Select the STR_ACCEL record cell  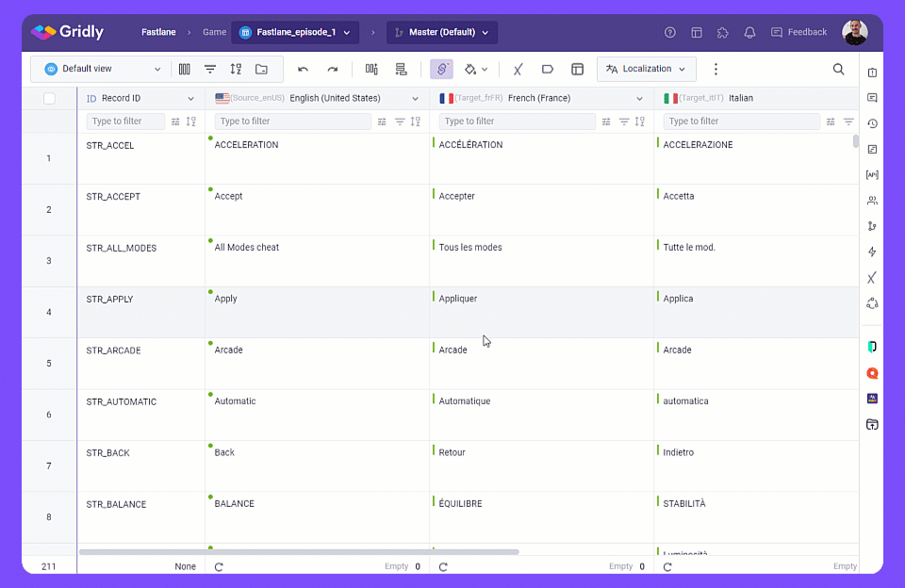click(x=140, y=158)
